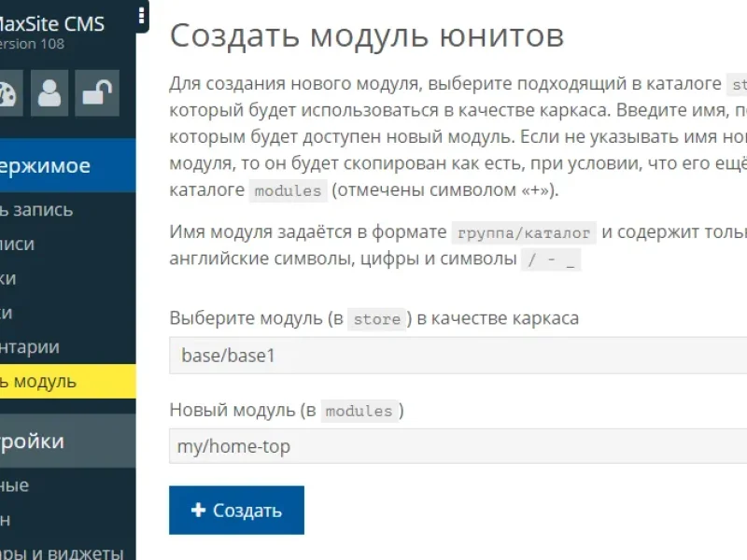Image resolution: width=747 pixels, height=560 pixels.
Task: Click the users icon in the sidebar
Action: [49, 93]
